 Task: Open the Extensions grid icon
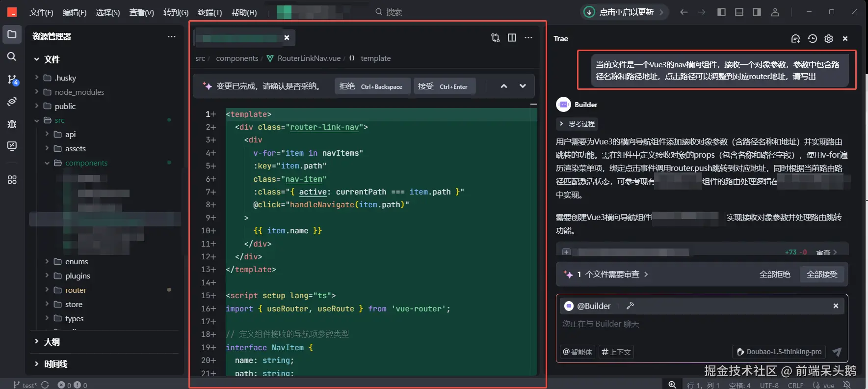tap(12, 180)
